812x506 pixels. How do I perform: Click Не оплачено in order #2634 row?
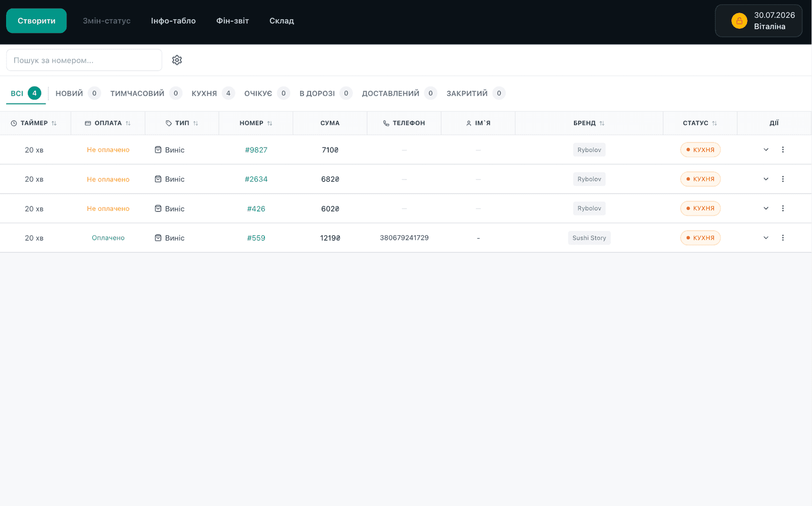[108, 179]
